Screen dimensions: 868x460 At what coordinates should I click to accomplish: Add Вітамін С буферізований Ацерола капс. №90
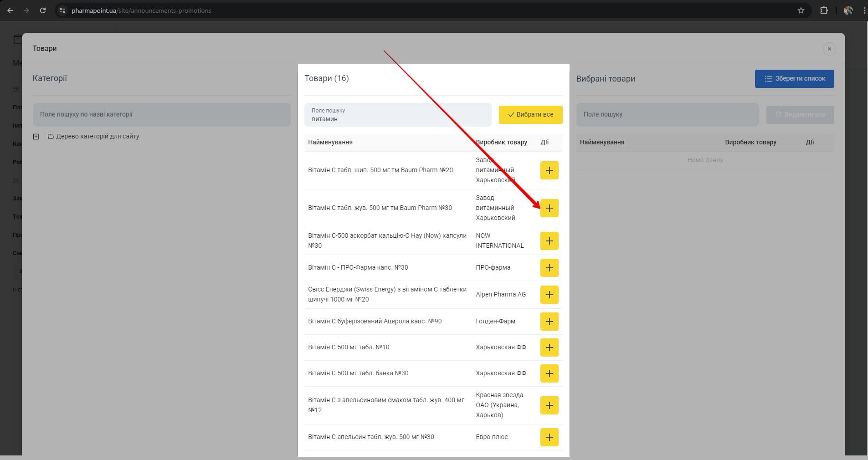point(549,322)
